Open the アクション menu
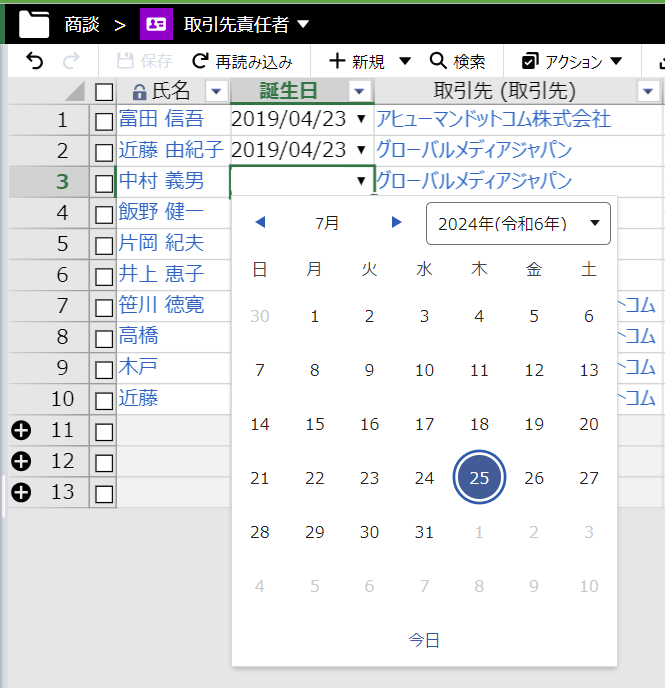This screenshot has width=665, height=688. click(x=573, y=62)
